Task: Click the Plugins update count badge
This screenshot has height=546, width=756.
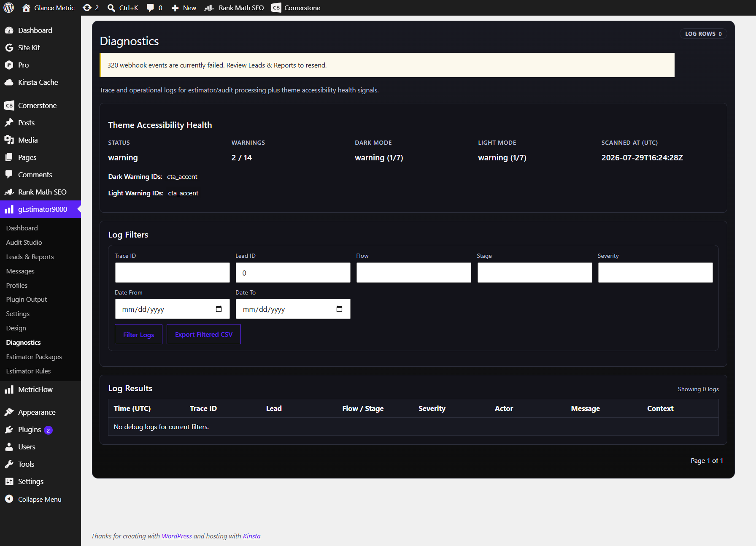Action: (48, 430)
